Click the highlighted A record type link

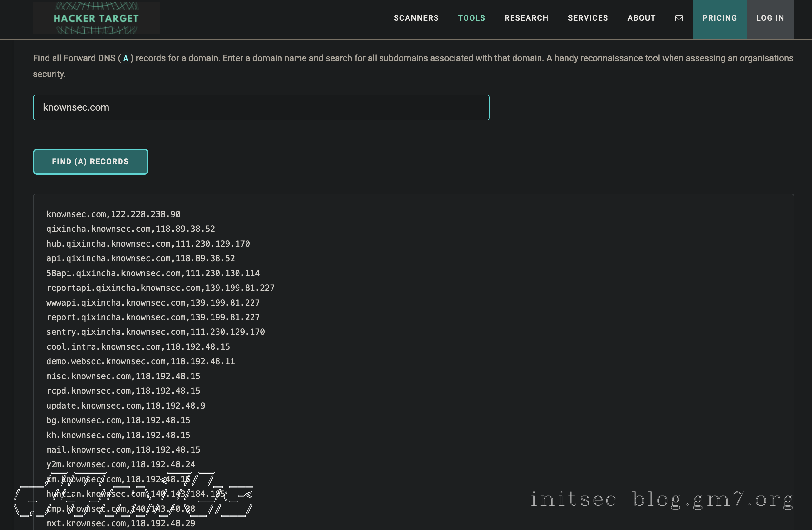126,58
